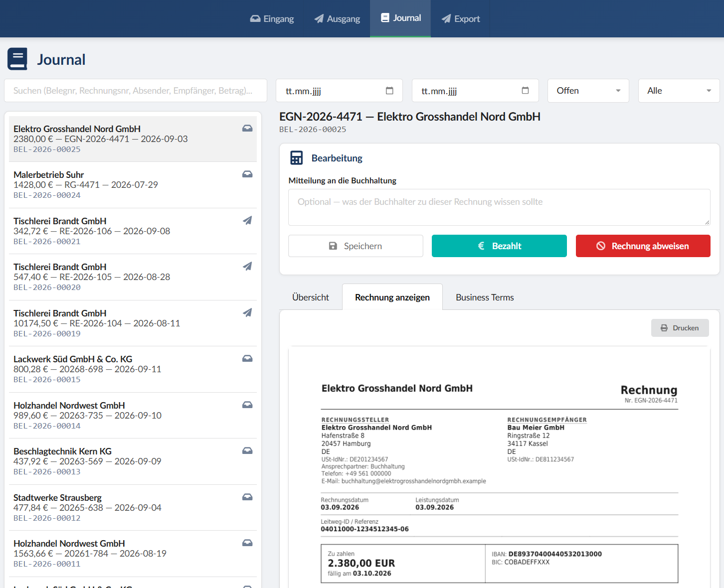Screen dimensions: 724x588
Task: Click the second tt.mm.jjjj date input
Action: (475, 91)
